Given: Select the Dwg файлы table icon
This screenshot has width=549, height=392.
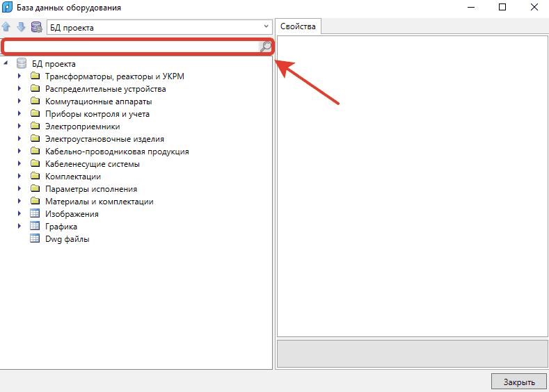Looking at the screenshot, I should (35, 239).
